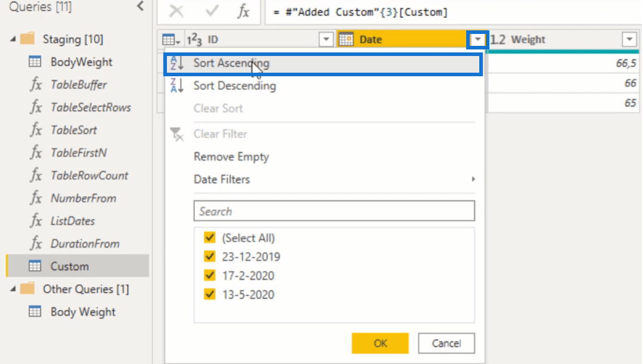This screenshot has width=642, height=364.
Task: Click into the formula bar text
Action: click(361, 13)
